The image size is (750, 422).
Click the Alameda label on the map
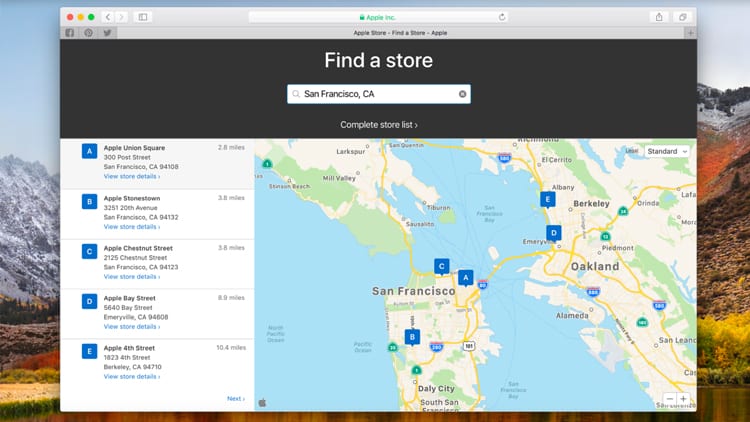572,316
